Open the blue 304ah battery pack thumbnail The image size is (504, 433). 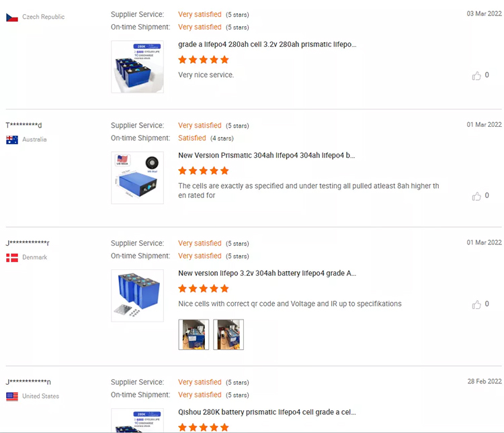(x=137, y=295)
